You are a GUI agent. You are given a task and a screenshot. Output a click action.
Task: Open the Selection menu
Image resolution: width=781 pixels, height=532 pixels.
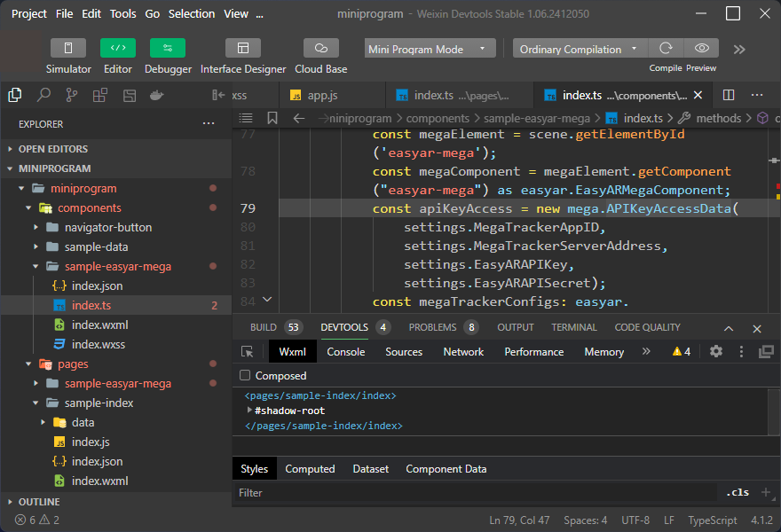point(192,13)
